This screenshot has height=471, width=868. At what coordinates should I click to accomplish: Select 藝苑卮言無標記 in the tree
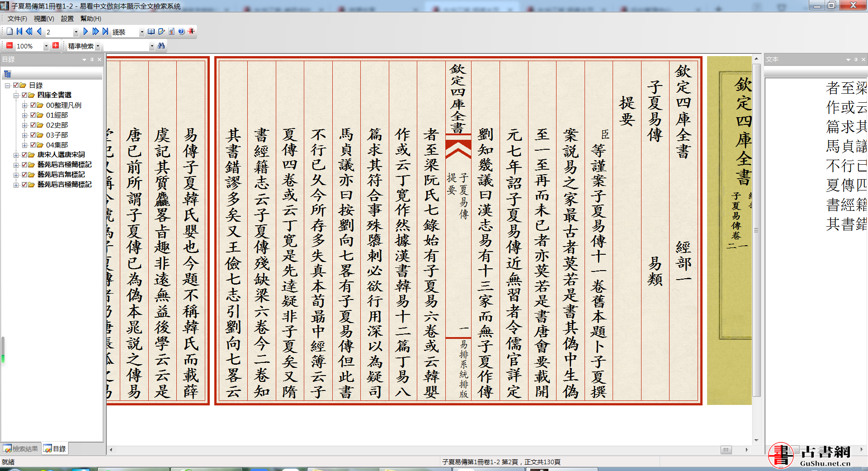pyautogui.click(x=61, y=175)
